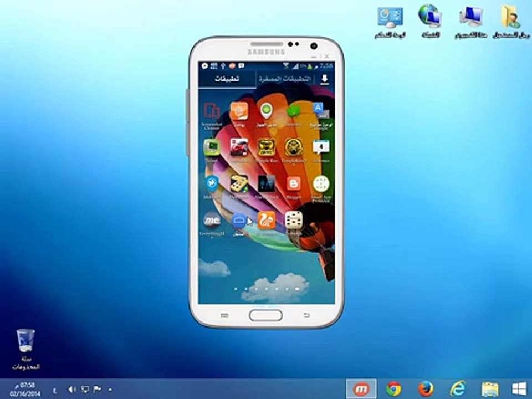Tap the downloaded apps arrow icon
This screenshot has width=532, height=399.
point(324,79)
